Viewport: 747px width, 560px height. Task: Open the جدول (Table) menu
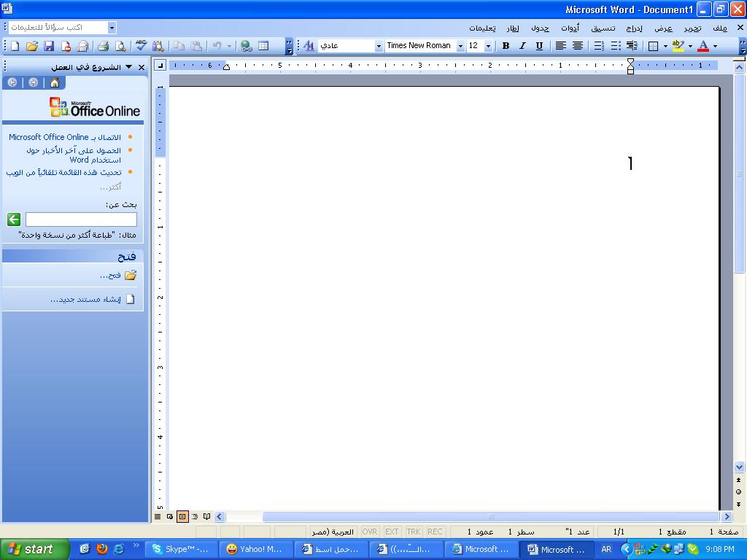point(540,28)
